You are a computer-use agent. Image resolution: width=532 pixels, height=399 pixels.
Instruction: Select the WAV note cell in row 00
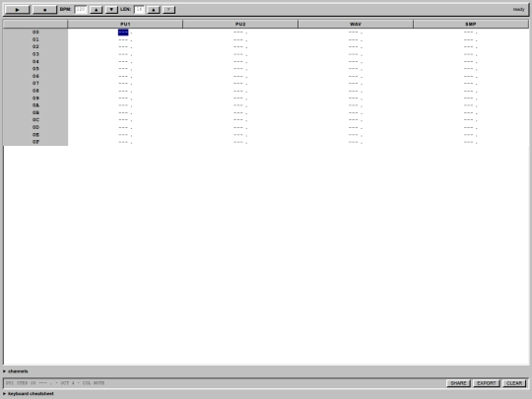[x=354, y=33]
